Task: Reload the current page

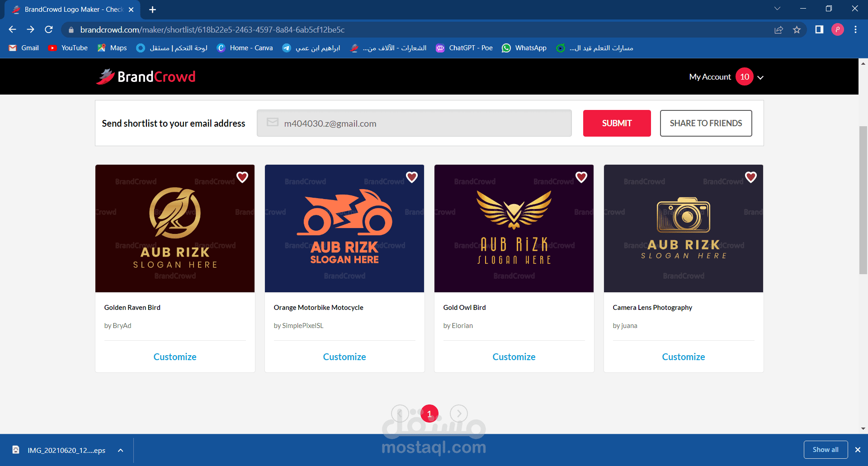Action: tap(49, 29)
